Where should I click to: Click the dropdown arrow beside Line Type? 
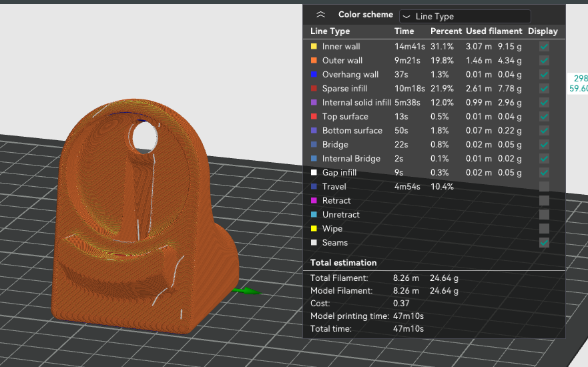tap(406, 17)
